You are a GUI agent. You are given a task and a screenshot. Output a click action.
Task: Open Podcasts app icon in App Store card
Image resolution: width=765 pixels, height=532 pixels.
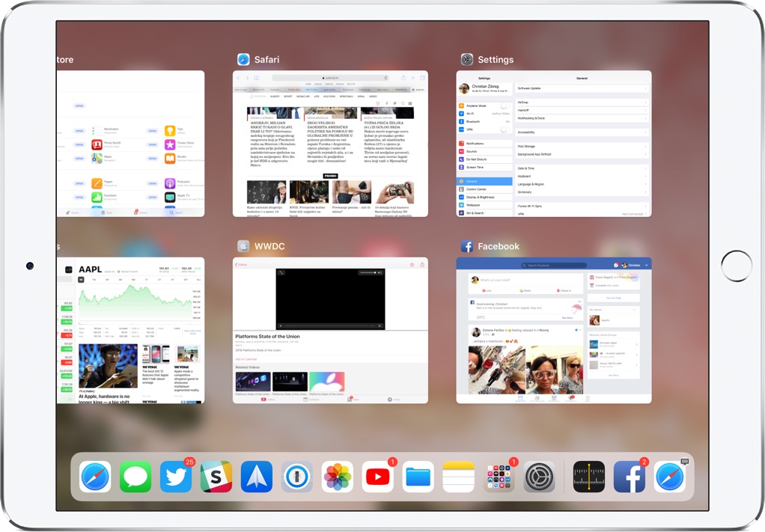170,183
